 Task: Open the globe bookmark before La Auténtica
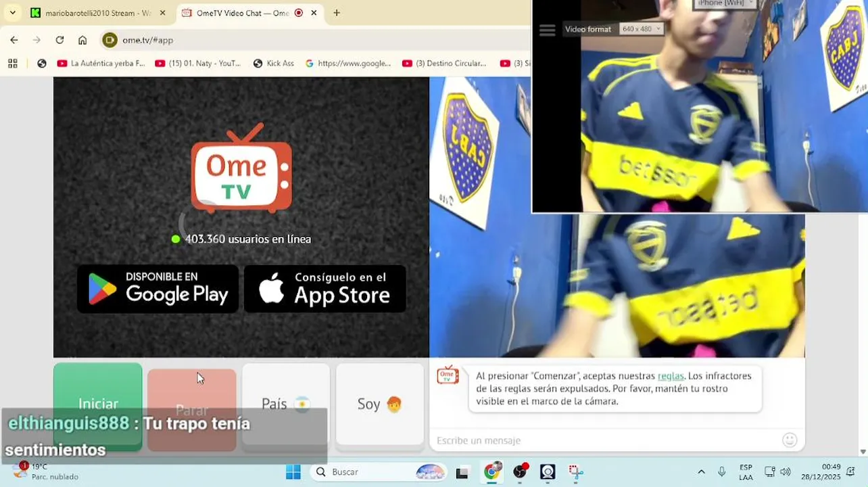pyautogui.click(x=42, y=63)
